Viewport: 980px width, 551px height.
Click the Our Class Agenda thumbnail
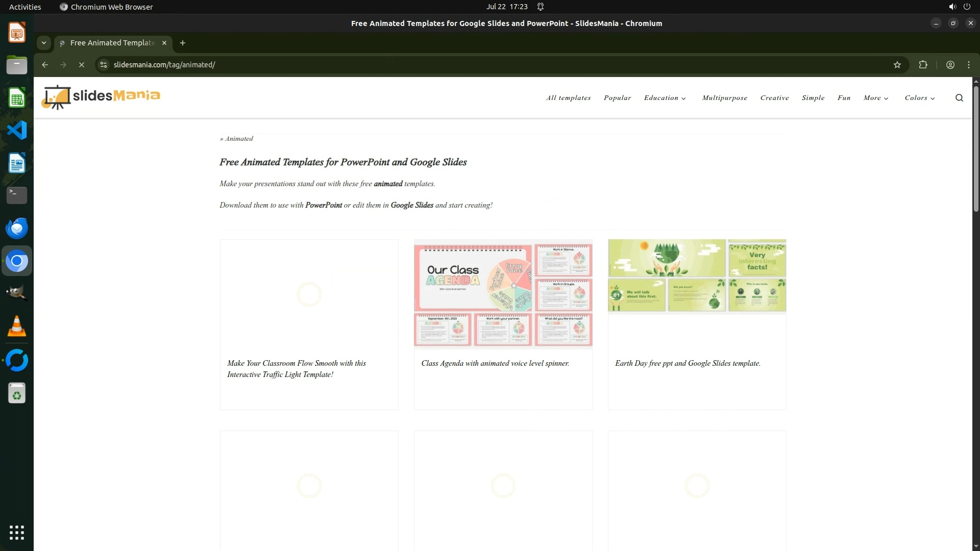[503, 294]
